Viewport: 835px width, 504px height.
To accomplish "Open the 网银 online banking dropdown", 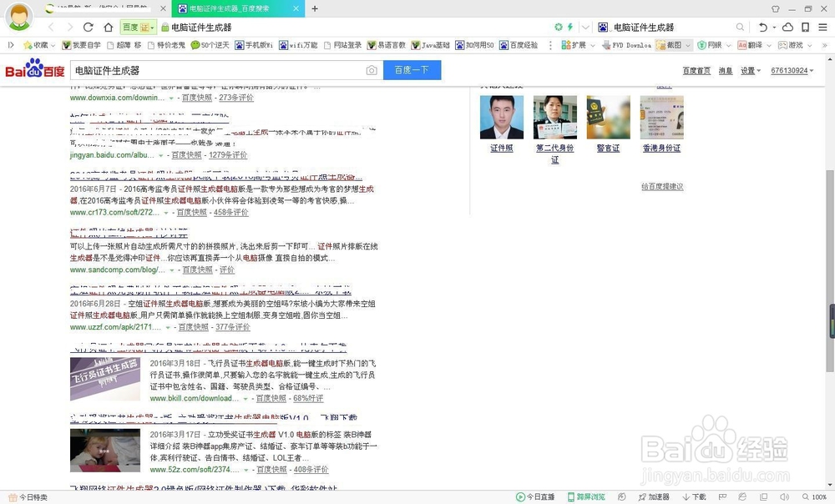I will 714,45.
